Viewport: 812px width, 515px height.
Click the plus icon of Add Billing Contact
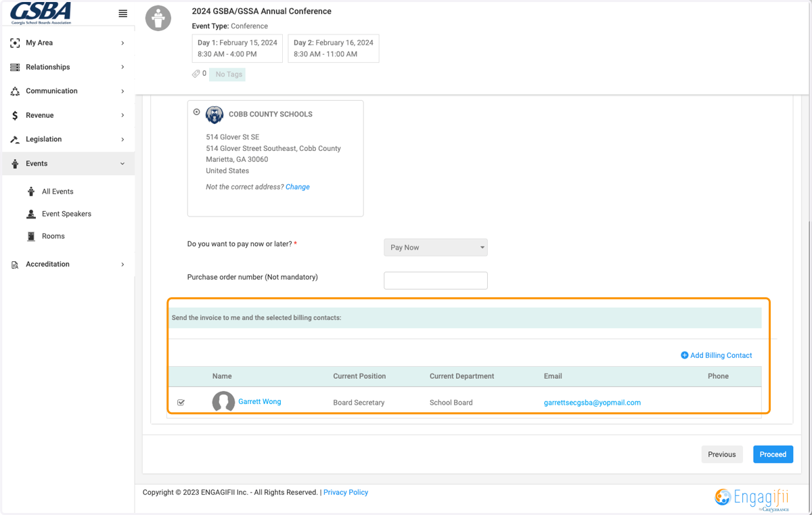click(684, 355)
